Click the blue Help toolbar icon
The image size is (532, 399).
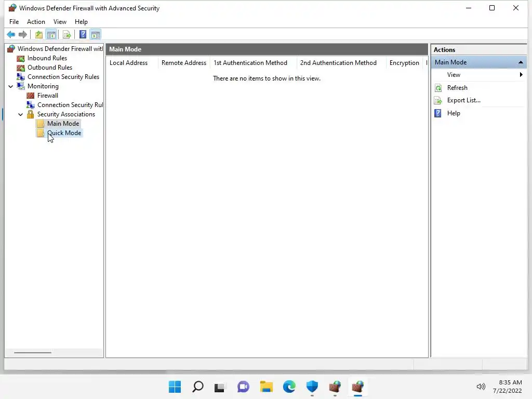coord(83,35)
